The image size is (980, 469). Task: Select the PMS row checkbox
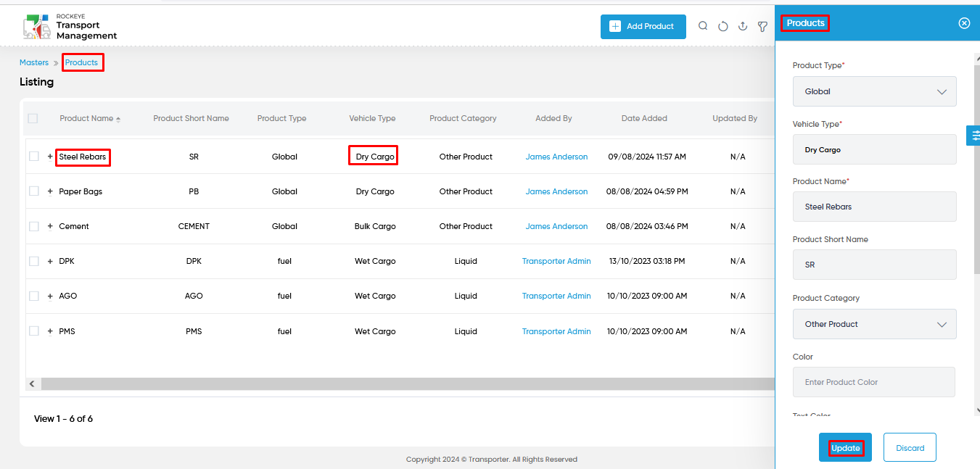click(x=34, y=331)
